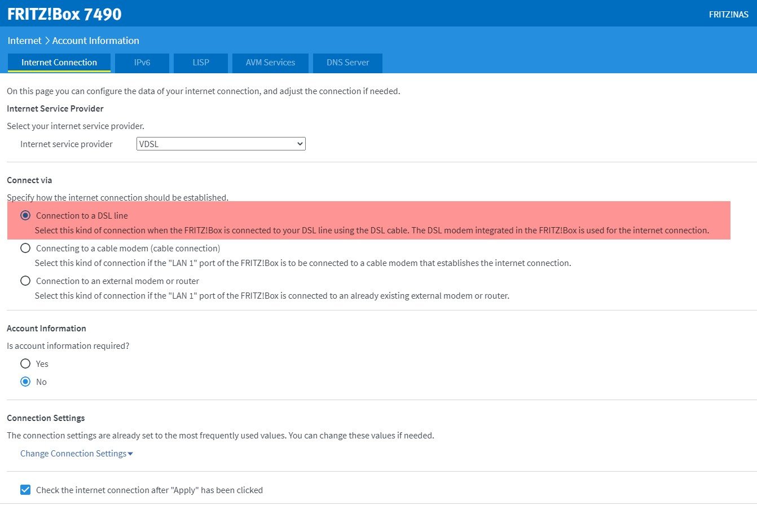757x532 pixels.
Task: Choose No for account information required
Action: point(25,382)
